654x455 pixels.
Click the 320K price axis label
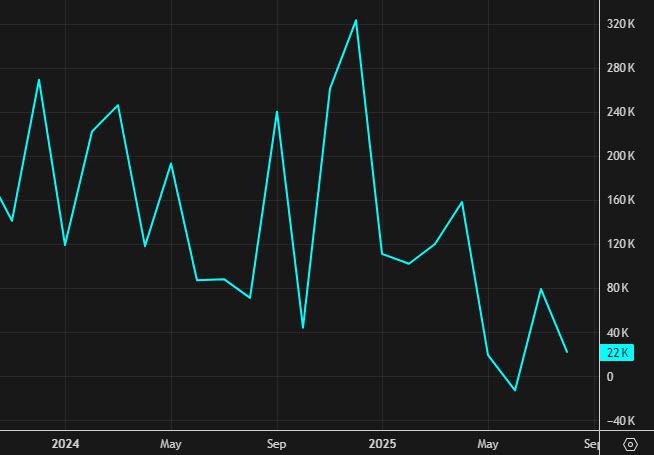pyautogui.click(x=622, y=24)
